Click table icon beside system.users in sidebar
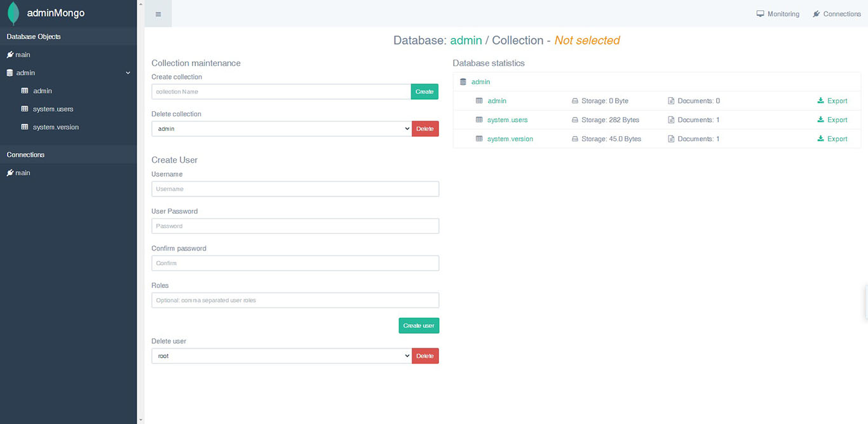 pyautogui.click(x=25, y=109)
